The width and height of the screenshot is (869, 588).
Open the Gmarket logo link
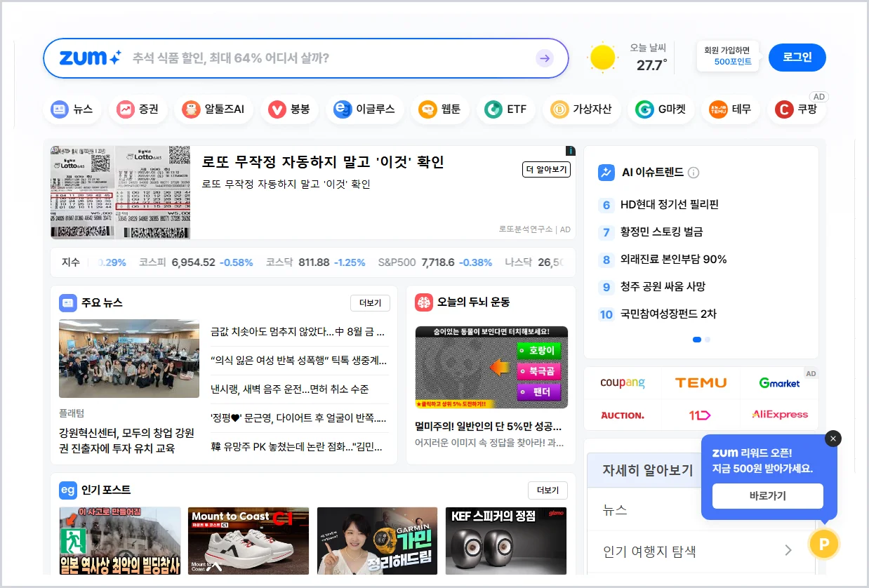[x=779, y=383]
